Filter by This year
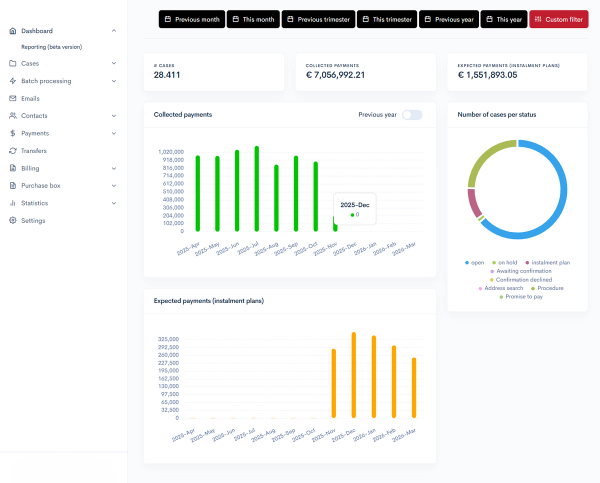The image size is (600, 483). (x=504, y=19)
